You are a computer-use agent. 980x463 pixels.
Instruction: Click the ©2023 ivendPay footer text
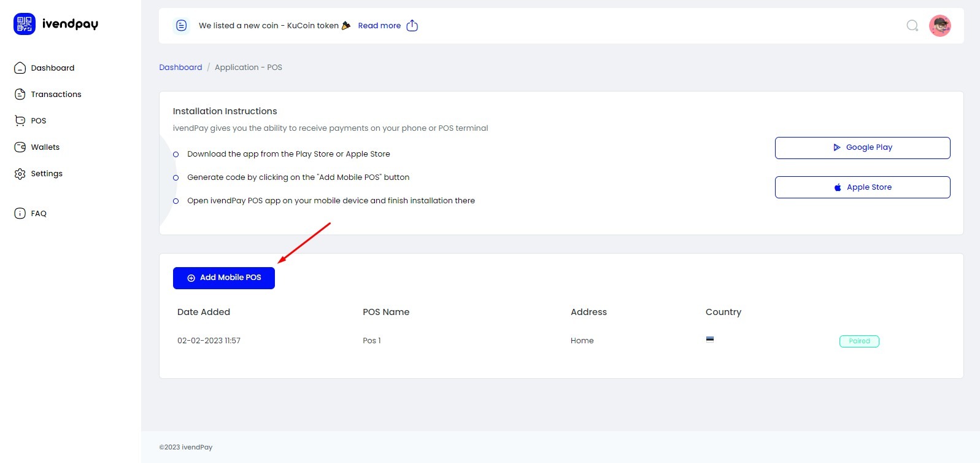[x=186, y=448]
